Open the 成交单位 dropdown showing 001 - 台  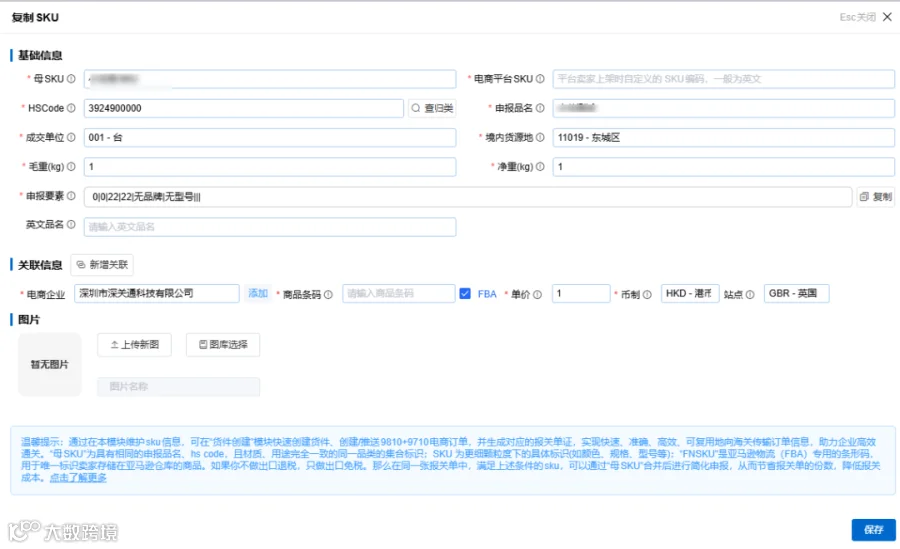270,137
